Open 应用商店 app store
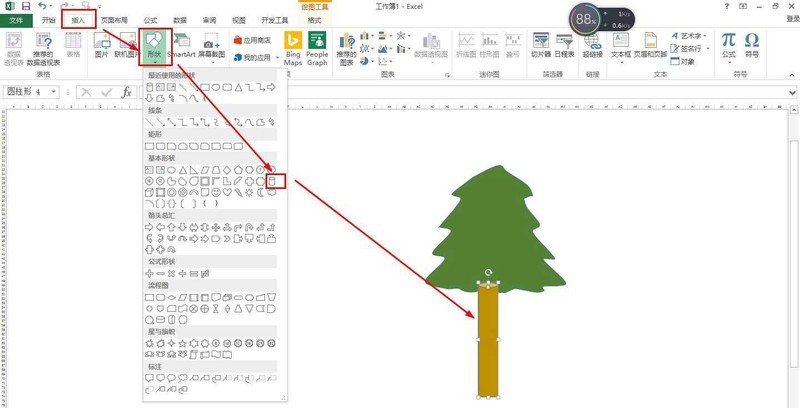The image size is (800, 408). [253, 40]
